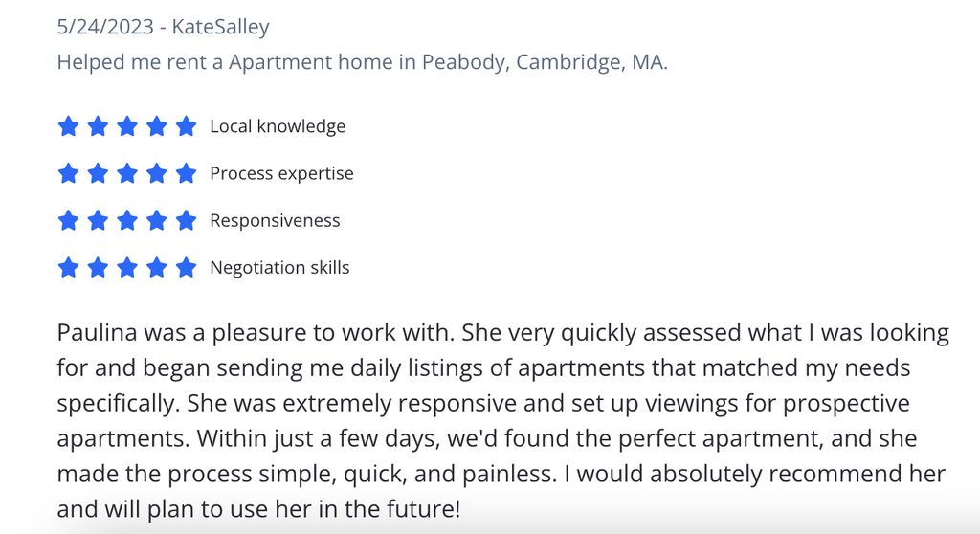Select the third star beside Process expertise
The height and width of the screenshot is (534, 980).
127,173
